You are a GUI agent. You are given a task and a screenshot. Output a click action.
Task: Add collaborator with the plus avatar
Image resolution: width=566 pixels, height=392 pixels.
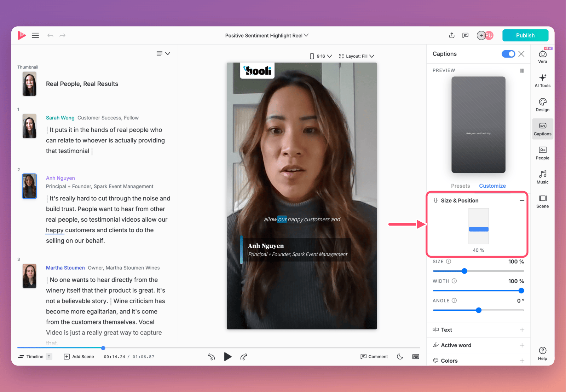[x=481, y=35]
